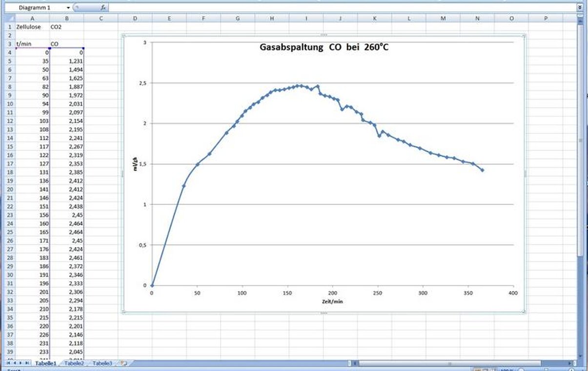Select the Tabelle1 sheet tab
Screen dimensions: 588x371
click(x=46, y=363)
